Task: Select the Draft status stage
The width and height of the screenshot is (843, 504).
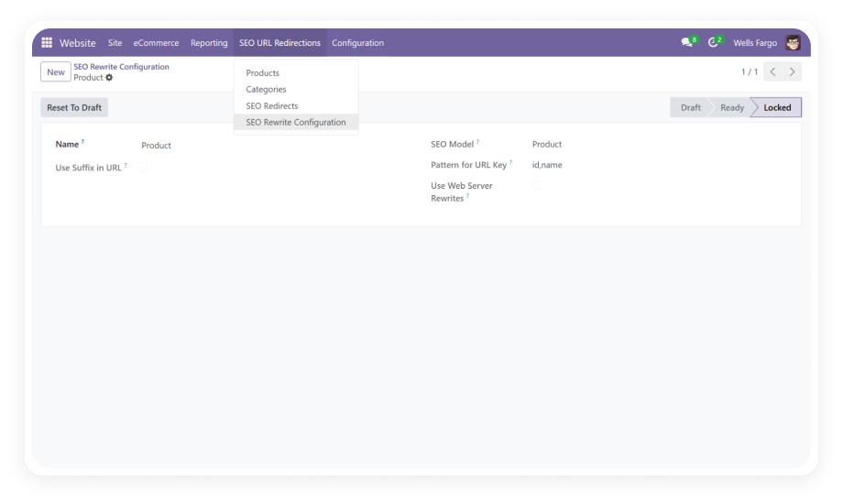Action: 690,107
